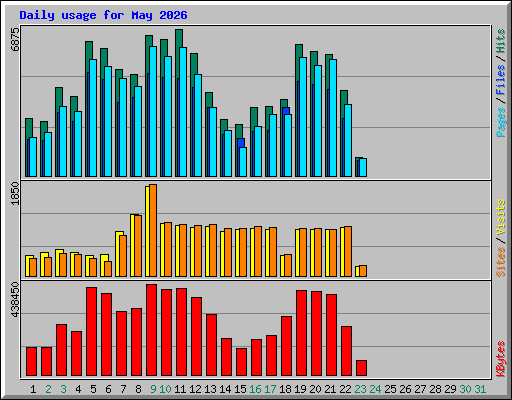The image size is (512, 400).
Task: Click the red KBytes bar for day 15
Action: pos(241,362)
